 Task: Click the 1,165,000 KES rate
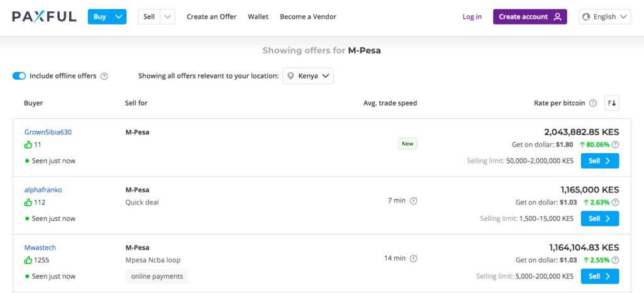tap(590, 190)
